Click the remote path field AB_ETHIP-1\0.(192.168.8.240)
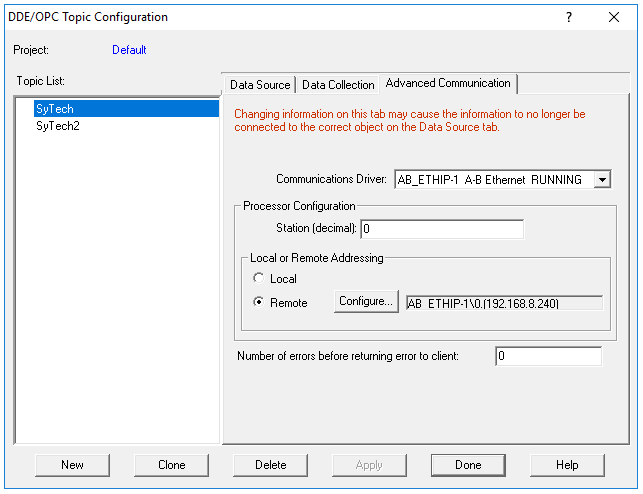The height and width of the screenshot is (494, 643). (504, 303)
